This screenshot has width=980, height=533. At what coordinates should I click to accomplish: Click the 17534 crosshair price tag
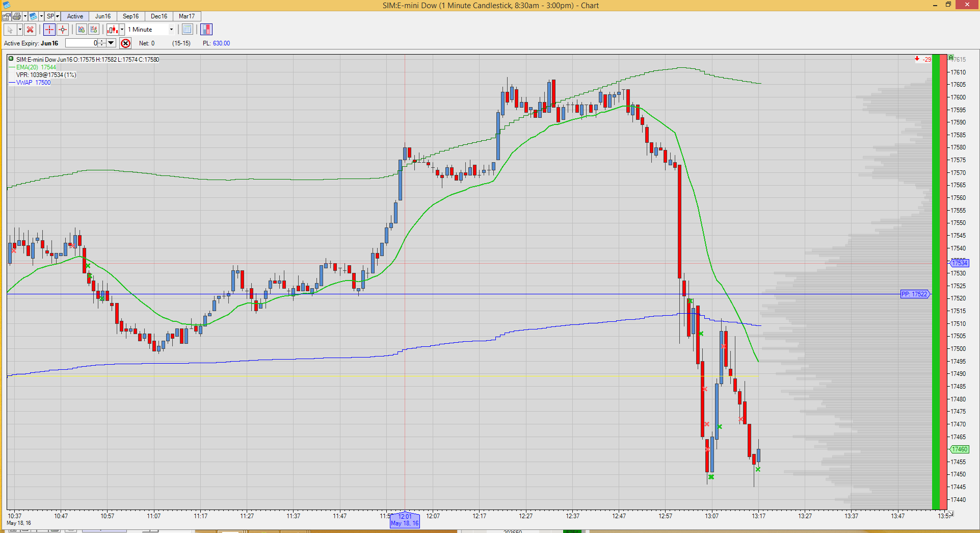tap(960, 263)
